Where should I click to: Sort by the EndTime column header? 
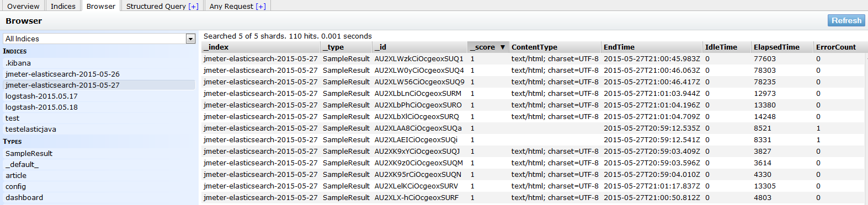[x=652, y=47]
